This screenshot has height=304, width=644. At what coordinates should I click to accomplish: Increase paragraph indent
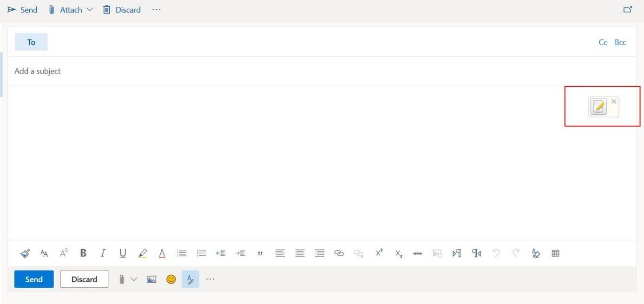point(240,253)
